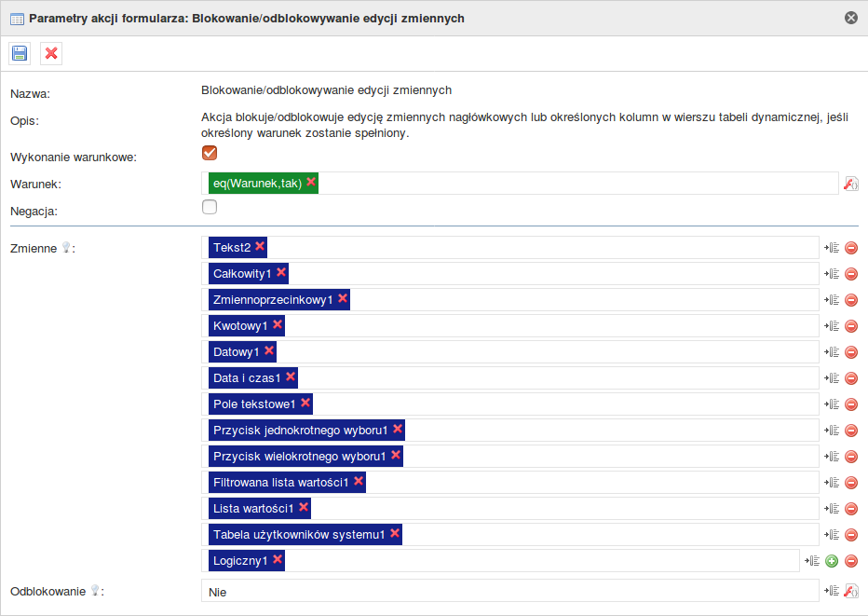Viewport: 868px width, 616px height.
Task: Remove the Całkowity1 variable tag
Action: pos(281,272)
